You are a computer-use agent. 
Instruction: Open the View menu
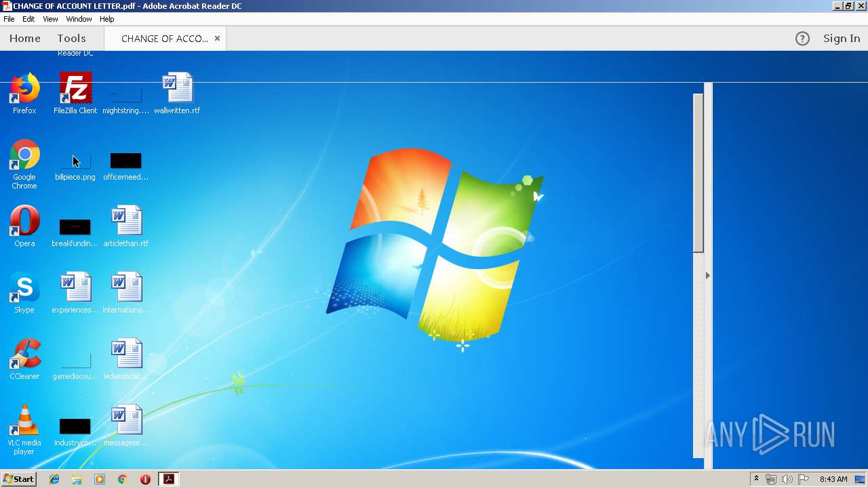[x=50, y=19]
